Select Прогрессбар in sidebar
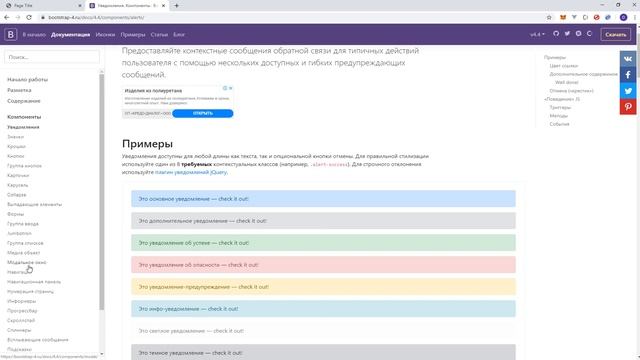640x360 pixels. point(22,311)
